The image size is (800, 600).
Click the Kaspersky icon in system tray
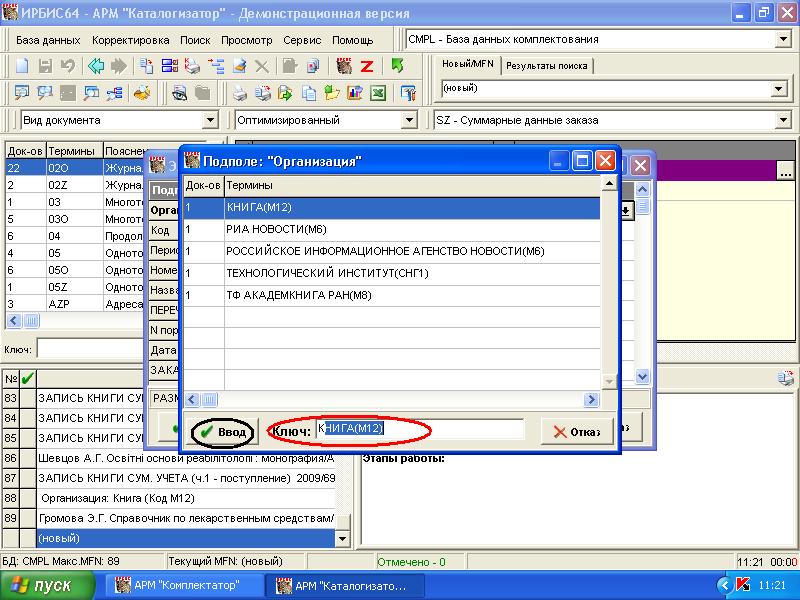pos(743,585)
